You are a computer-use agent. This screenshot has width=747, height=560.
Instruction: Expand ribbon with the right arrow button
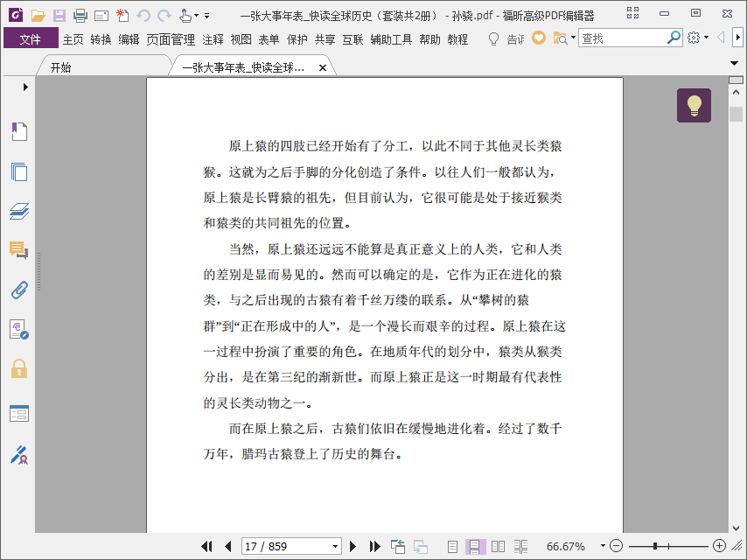pyautogui.click(x=738, y=37)
